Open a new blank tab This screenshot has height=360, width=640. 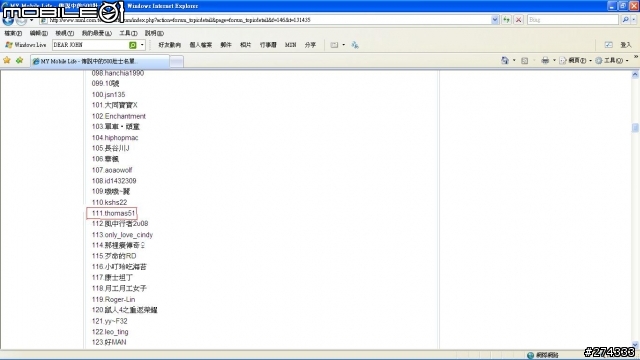click(176, 62)
